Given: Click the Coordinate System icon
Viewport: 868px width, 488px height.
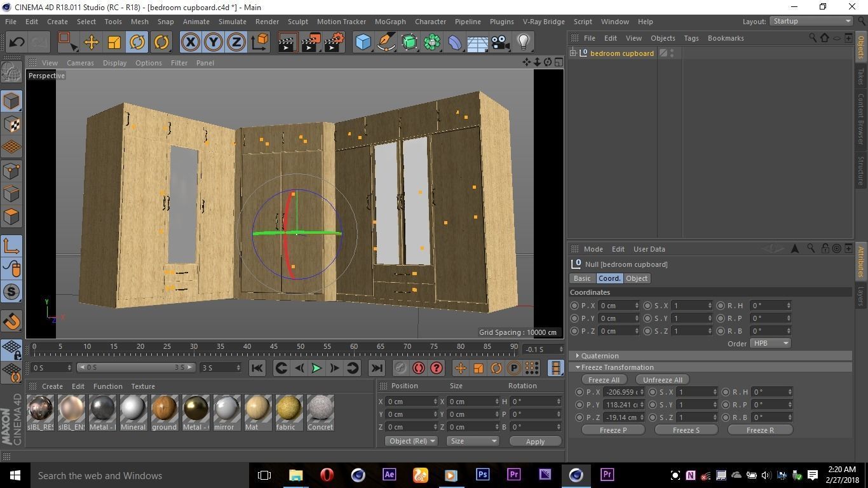Looking at the screenshot, I should click(x=259, y=43).
